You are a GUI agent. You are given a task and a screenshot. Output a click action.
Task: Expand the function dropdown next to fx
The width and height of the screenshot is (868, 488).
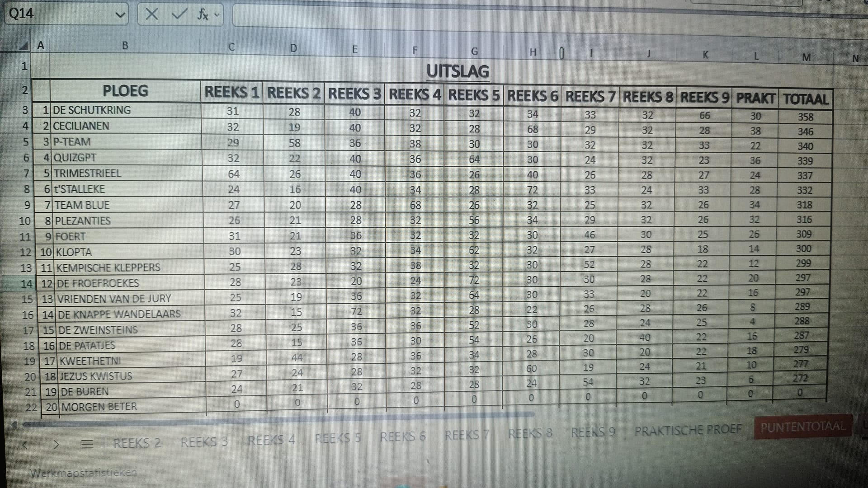pyautogui.click(x=217, y=14)
